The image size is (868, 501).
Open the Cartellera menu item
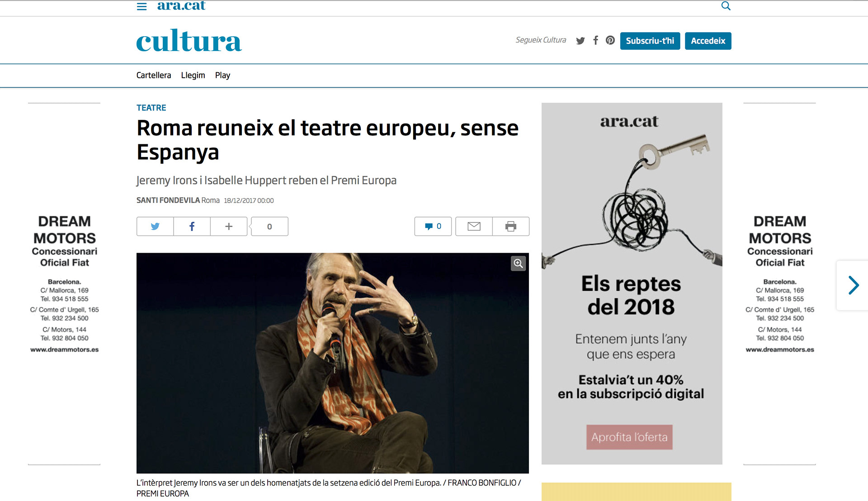coord(154,75)
